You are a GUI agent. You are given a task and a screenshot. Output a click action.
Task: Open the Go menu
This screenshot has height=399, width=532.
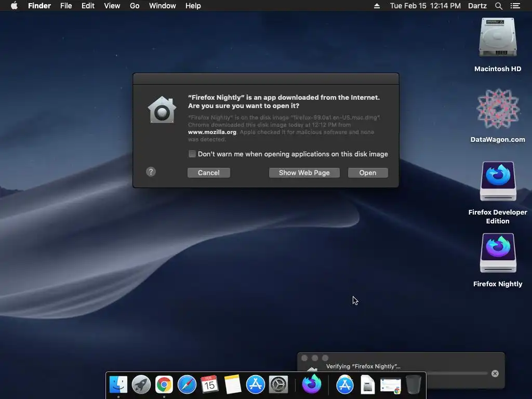click(135, 6)
